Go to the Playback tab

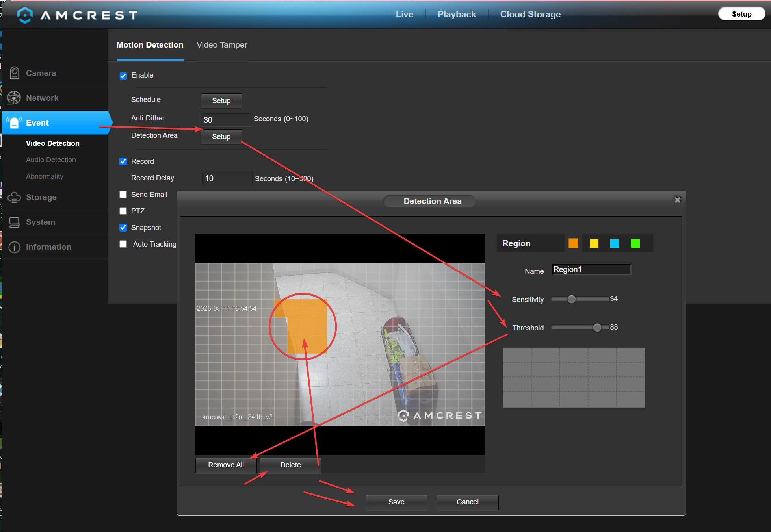(x=457, y=14)
